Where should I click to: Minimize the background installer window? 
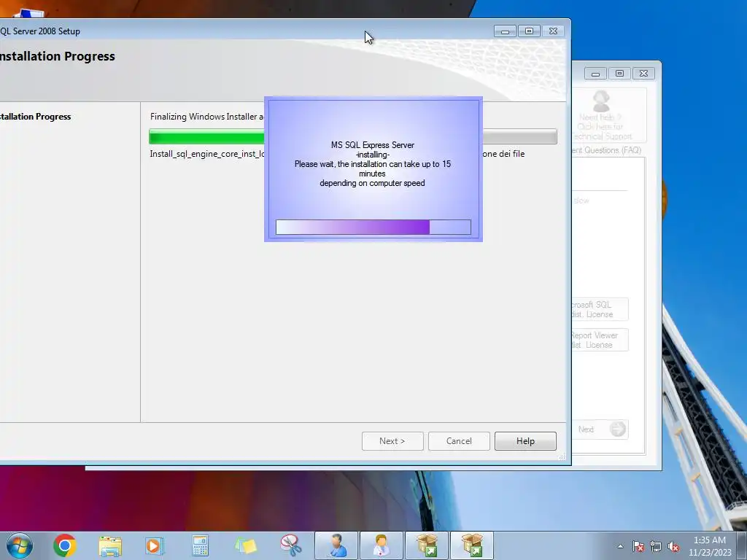coord(595,74)
